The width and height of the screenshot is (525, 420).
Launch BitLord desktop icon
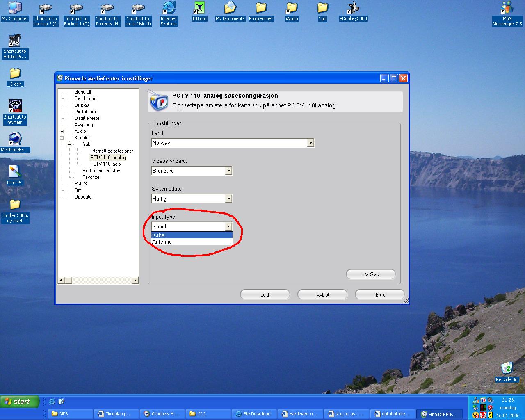[199, 11]
